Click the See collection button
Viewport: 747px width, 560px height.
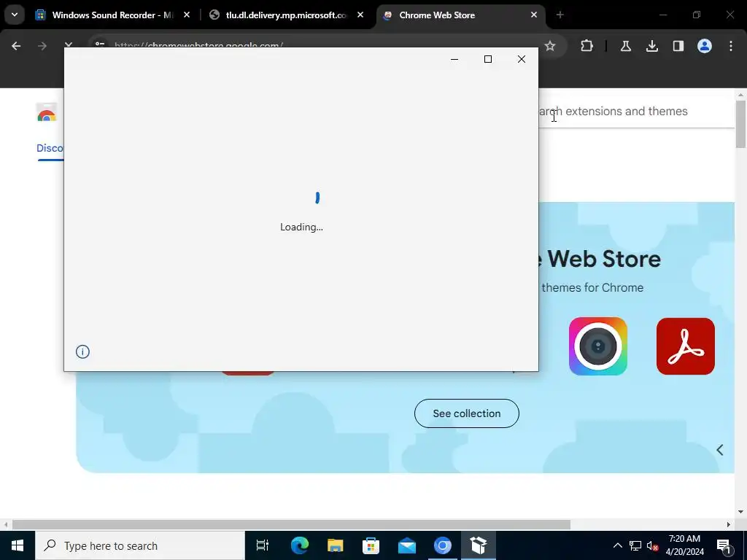pyautogui.click(x=466, y=413)
